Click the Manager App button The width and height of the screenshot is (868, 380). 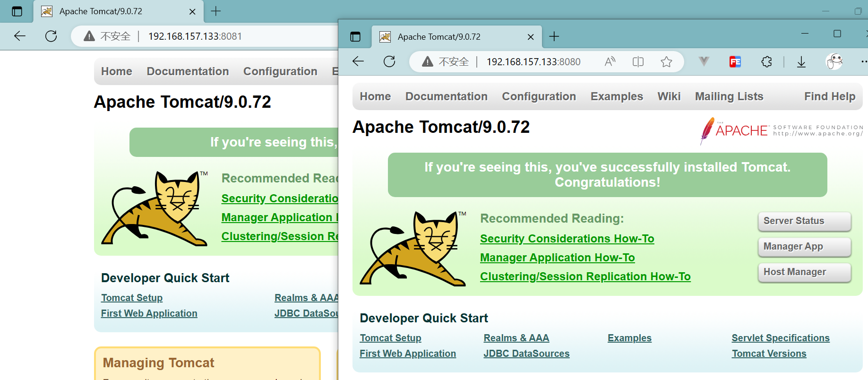tap(804, 247)
